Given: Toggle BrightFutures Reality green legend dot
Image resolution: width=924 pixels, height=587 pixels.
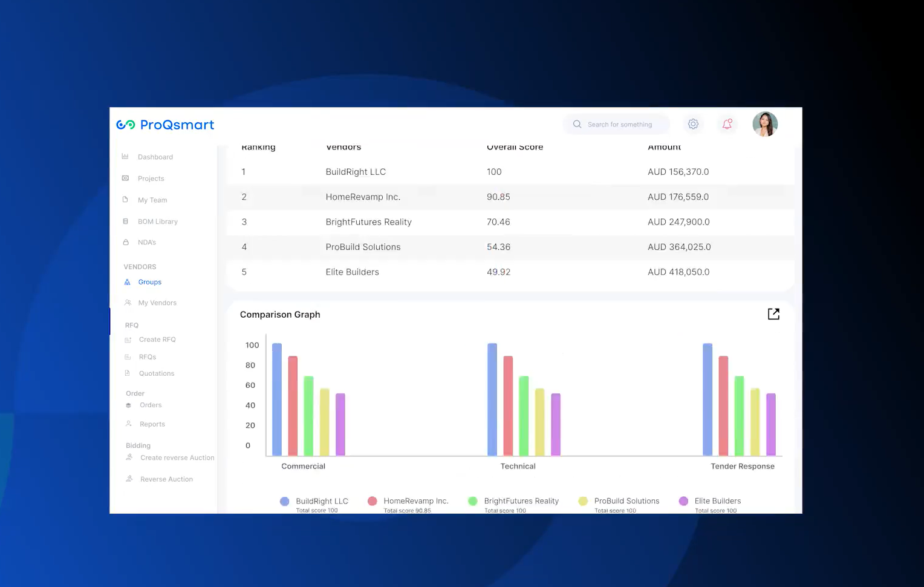Looking at the screenshot, I should click(473, 501).
